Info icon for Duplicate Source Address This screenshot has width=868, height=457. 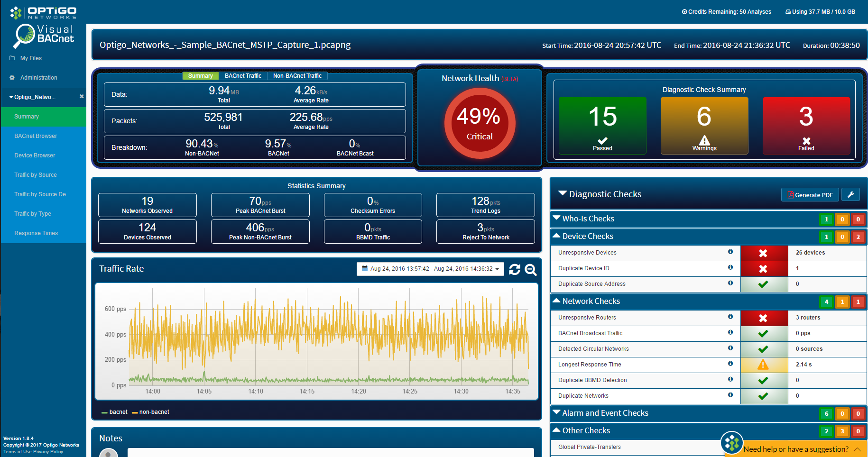pyautogui.click(x=730, y=283)
